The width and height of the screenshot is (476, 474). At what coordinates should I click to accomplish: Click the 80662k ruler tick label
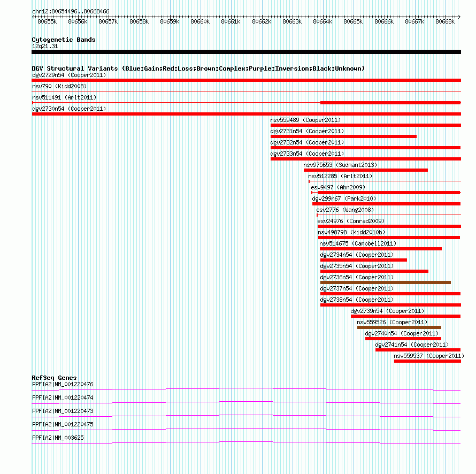[262, 21]
